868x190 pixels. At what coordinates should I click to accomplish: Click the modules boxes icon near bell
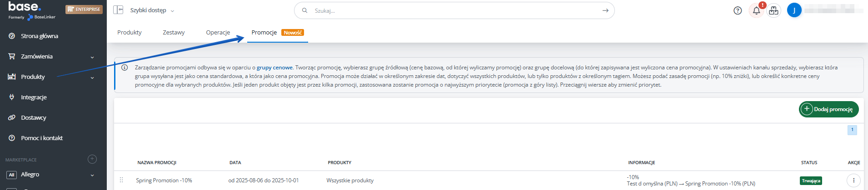pyautogui.click(x=773, y=10)
